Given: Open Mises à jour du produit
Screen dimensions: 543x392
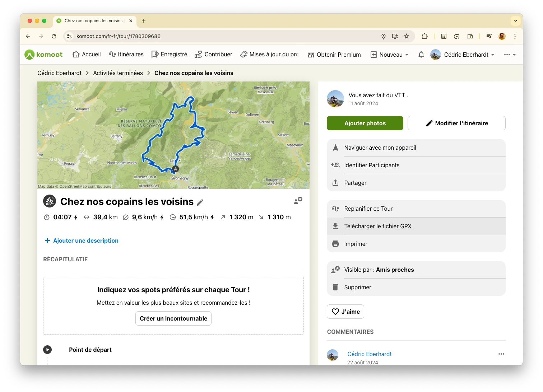Looking at the screenshot, I should click(269, 55).
